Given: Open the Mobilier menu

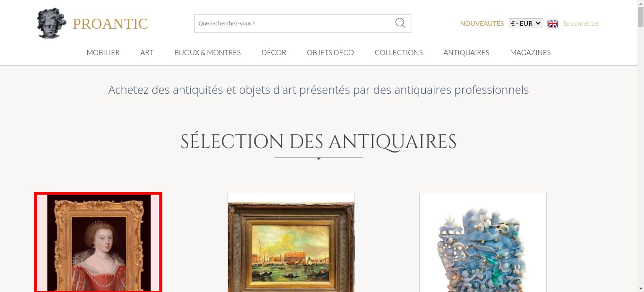Looking at the screenshot, I should tap(103, 52).
